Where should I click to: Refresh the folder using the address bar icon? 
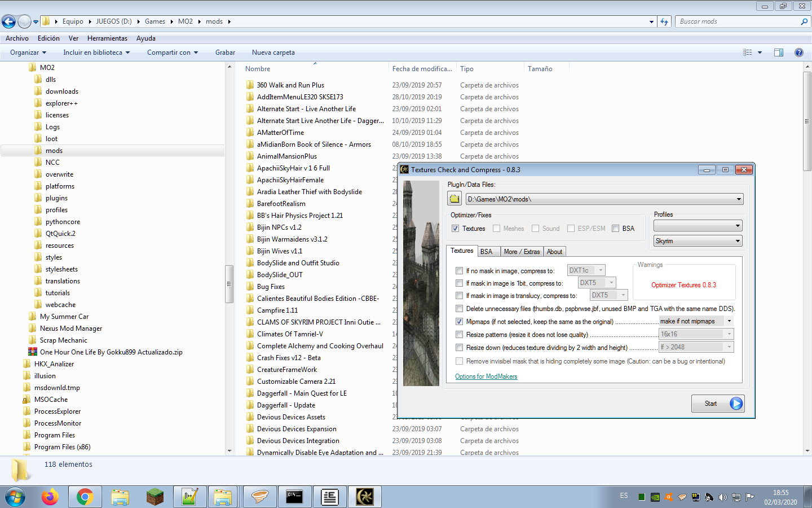pyautogui.click(x=664, y=21)
